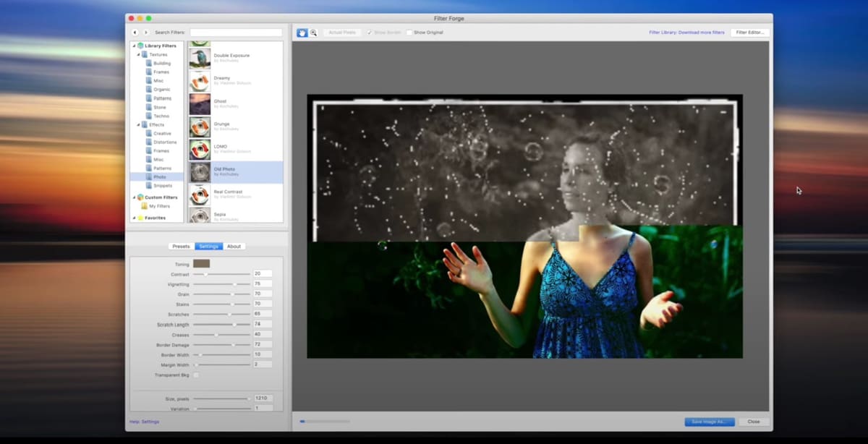Screen dimensions: 868x444
Task: Click the Creative category icon
Action: pyautogui.click(x=149, y=133)
